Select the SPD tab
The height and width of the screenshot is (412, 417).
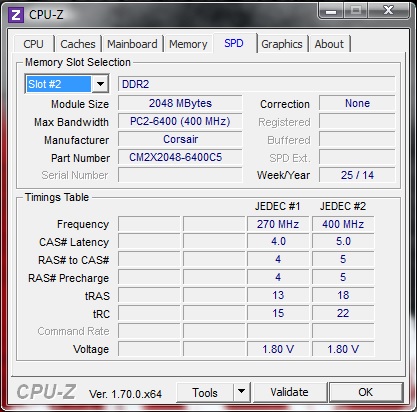(x=234, y=43)
